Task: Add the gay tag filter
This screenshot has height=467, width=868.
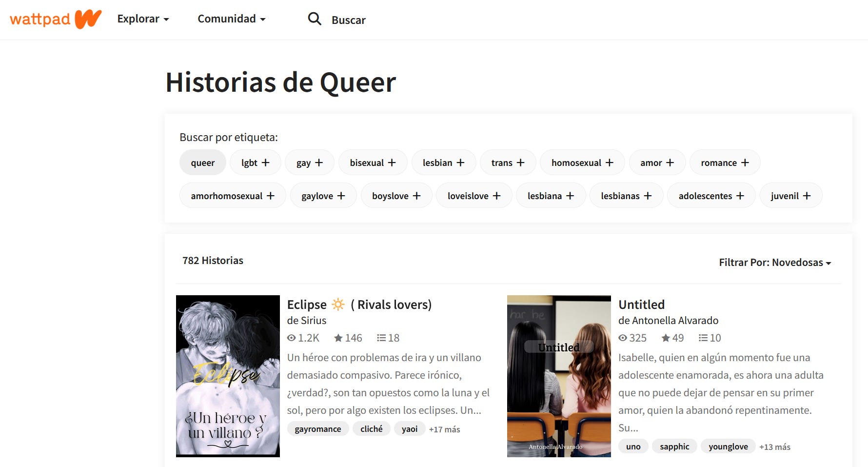Action: pyautogui.click(x=310, y=162)
